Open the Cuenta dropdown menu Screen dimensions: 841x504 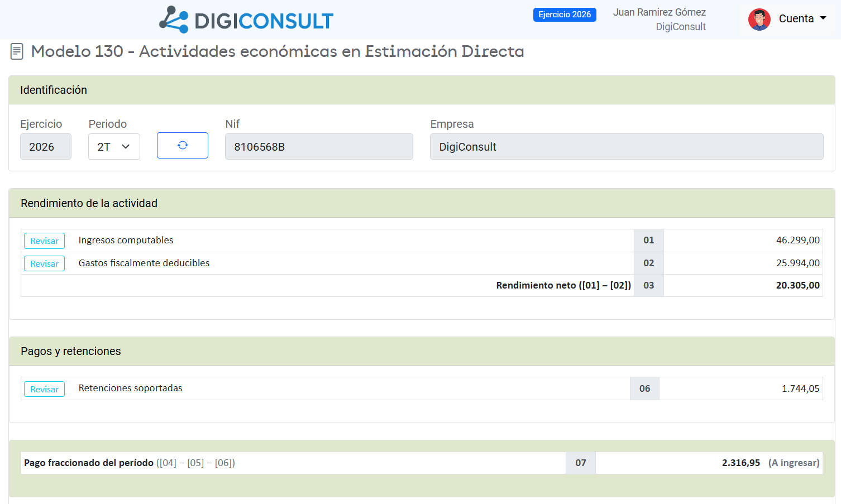tap(802, 18)
